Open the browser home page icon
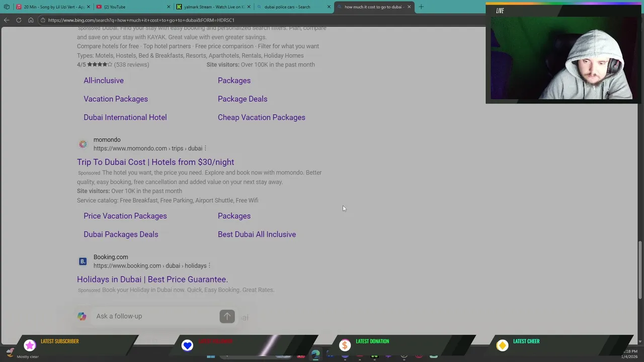Image resolution: width=644 pixels, height=362 pixels. tap(31, 20)
